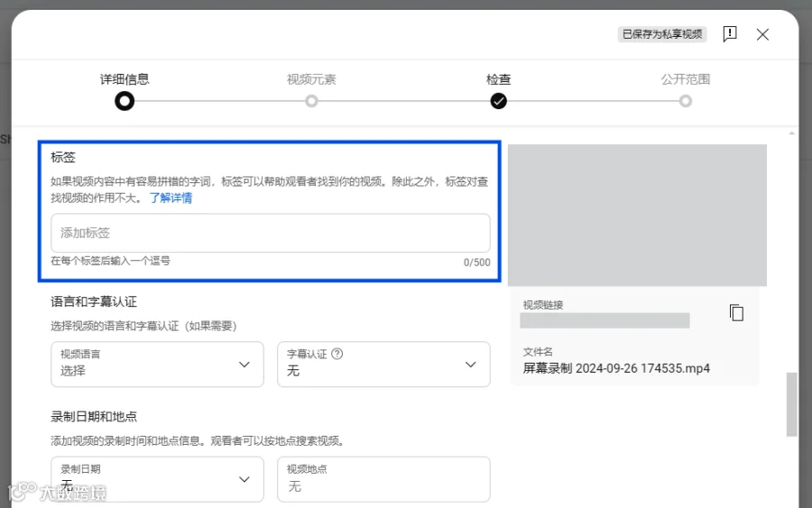Click the 已保存为私享视频 status badge
This screenshot has height=508, width=812.
[x=662, y=34]
